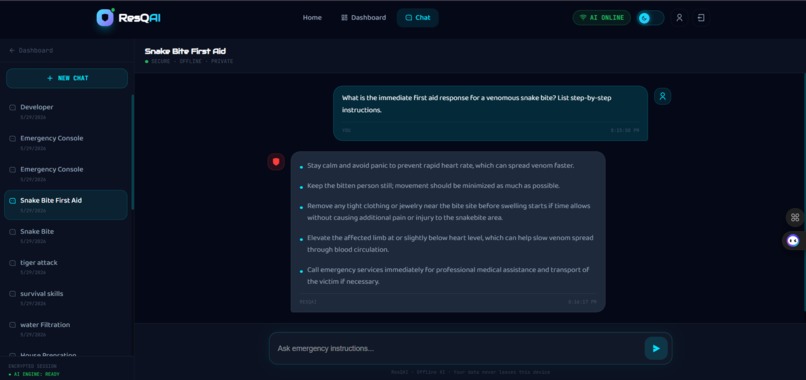Viewport: 806px width, 380px height.
Task: Select the Chat navigation tab
Action: pyautogui.click(x=417, y=17)
